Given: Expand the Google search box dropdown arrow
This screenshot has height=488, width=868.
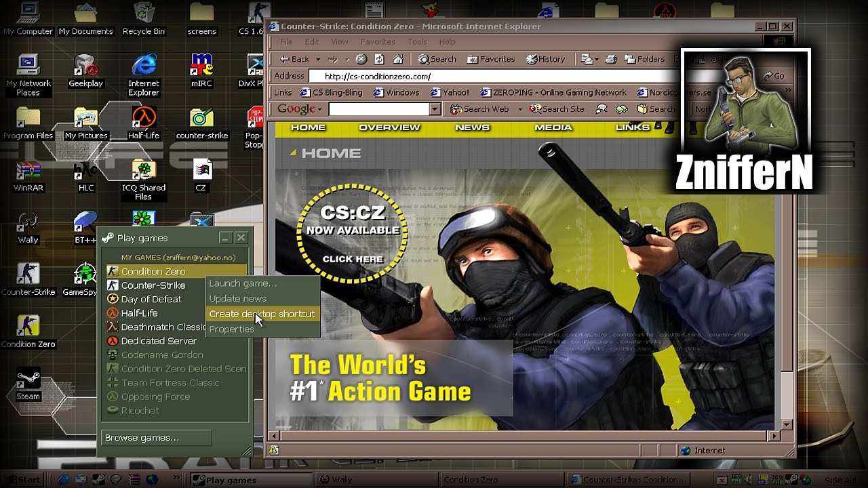Looking at the screenshot, I should click(435, 109).
